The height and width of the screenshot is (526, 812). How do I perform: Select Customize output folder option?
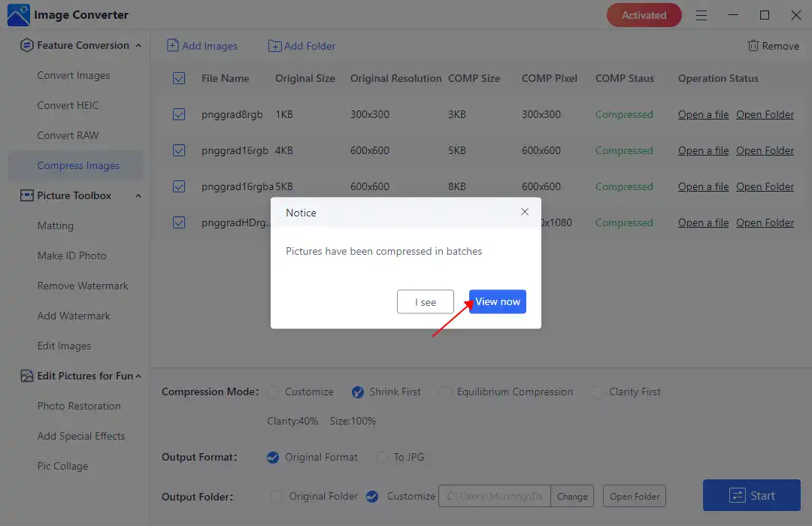[x=372, y=497]
